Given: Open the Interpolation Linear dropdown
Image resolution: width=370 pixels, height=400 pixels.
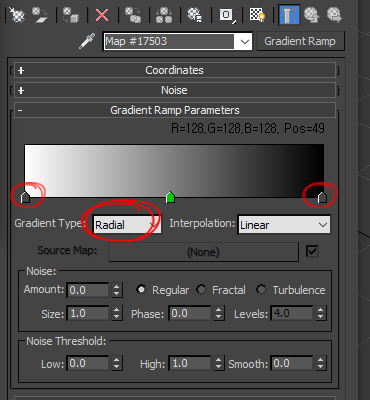Looking at the screenshot, I should coord(284,225).
